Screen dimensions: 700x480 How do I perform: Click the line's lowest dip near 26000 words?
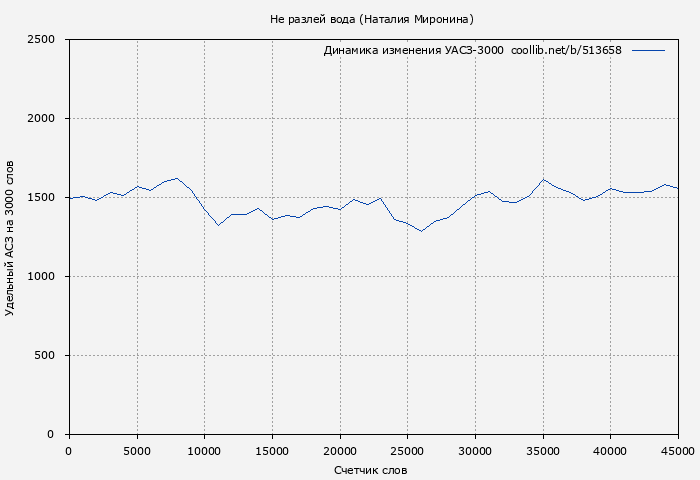[x=421, y=231]
